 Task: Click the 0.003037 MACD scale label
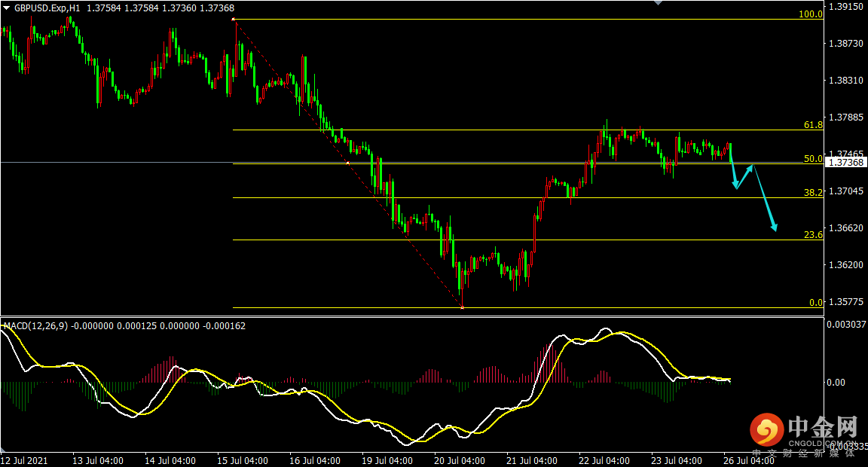846,324
